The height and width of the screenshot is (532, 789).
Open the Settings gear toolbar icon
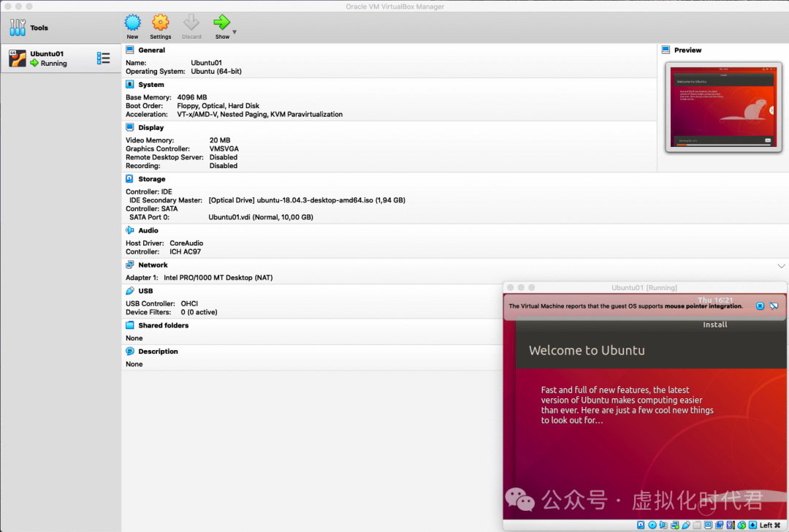161,23
